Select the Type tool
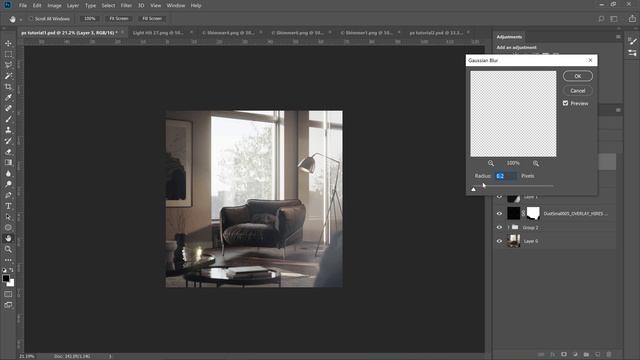The image size is (640, 360). tap(8, 206)
